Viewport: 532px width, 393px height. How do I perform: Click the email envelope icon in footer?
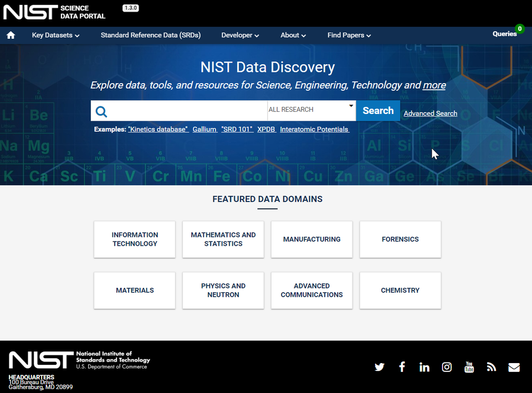click(x=514, y=367)
